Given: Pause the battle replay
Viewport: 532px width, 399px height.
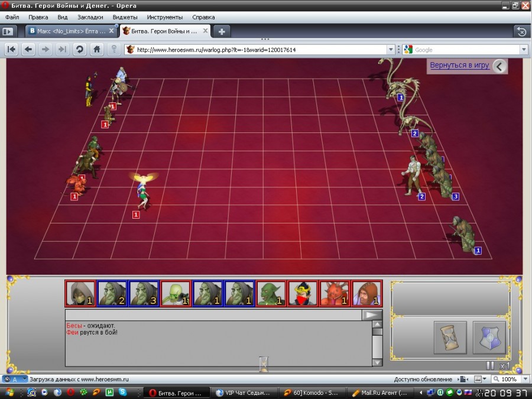Looking at the screenshot, I should [x=490, y=366].
